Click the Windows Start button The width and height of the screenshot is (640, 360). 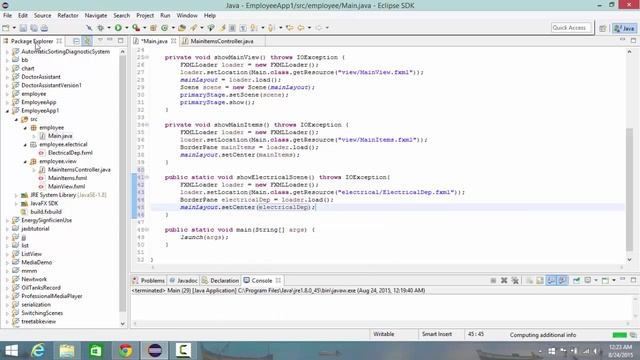11,351
